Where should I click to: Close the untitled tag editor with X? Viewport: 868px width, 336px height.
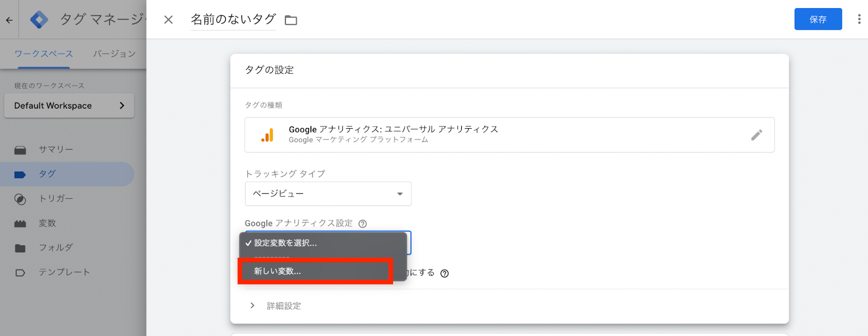point(169,20)
